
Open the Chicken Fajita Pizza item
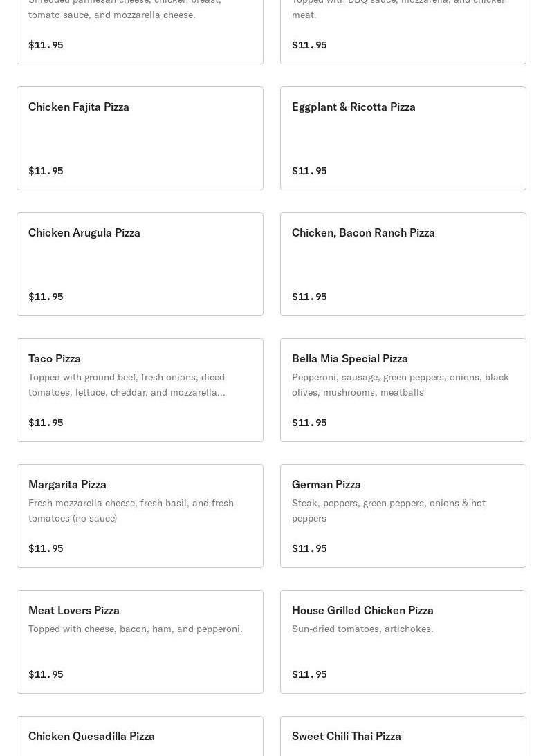pos(140,138)
